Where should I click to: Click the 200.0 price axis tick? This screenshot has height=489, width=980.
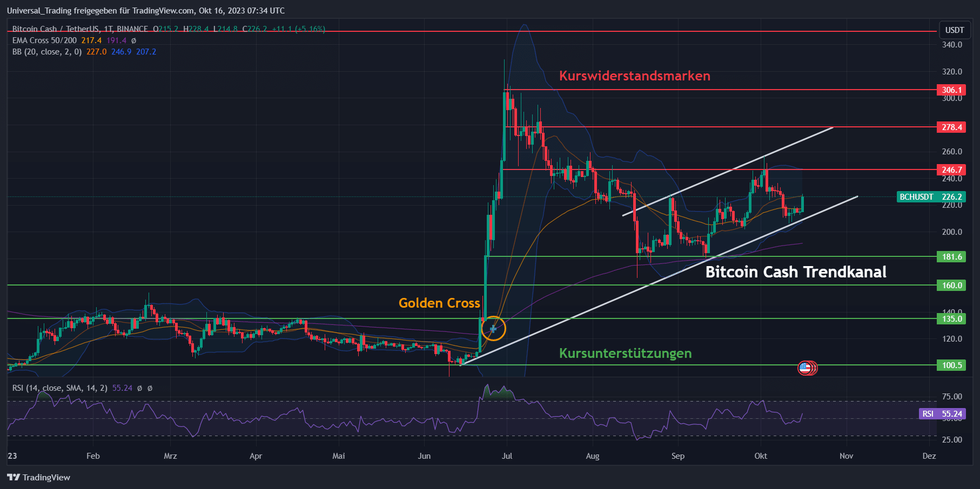[952, 232]
